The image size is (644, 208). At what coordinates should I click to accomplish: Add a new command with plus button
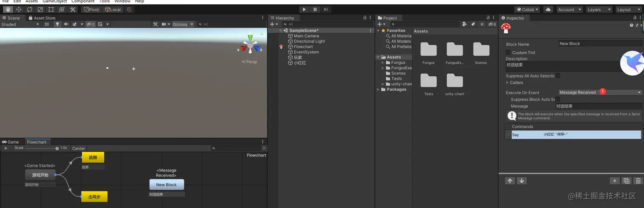[615, 181]
